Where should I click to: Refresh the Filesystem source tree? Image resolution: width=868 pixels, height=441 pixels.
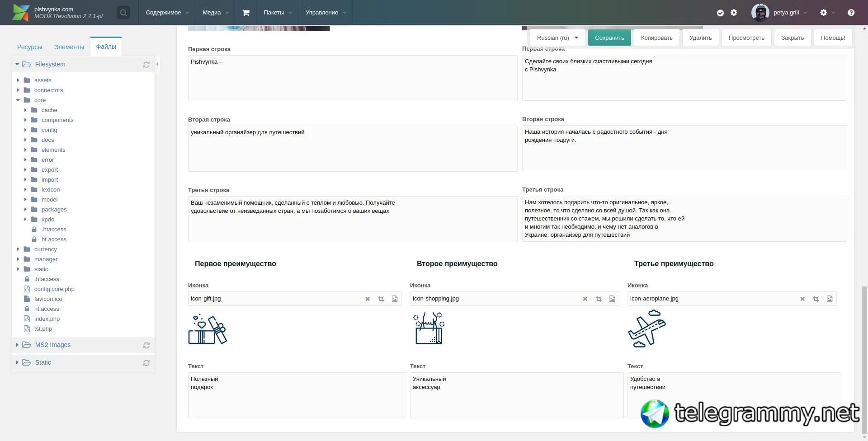pyautogui.click(x=146, y=65)
